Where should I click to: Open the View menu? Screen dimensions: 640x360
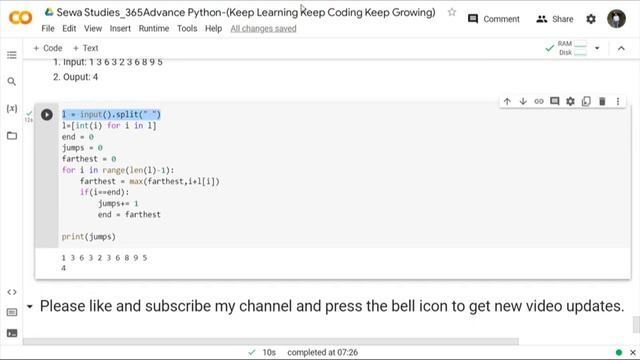tap(93, 29)
